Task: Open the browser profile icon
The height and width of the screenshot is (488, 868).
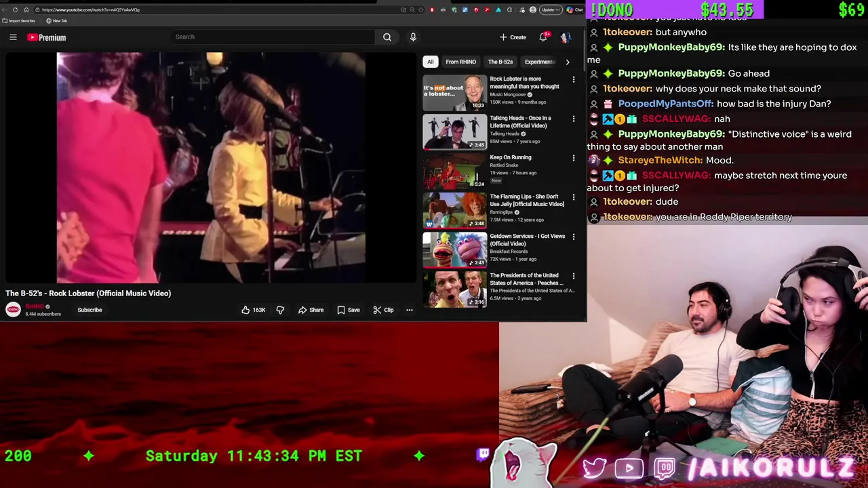Action: pos(533,9)
